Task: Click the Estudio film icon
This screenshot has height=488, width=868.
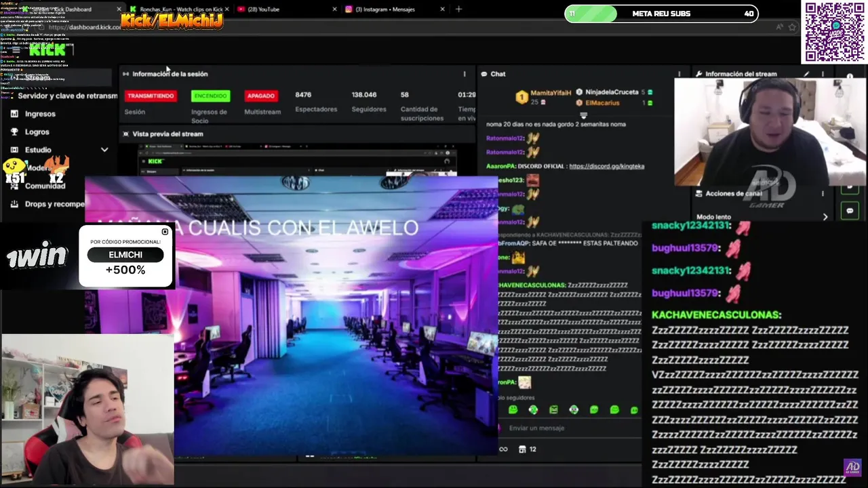Action: [x=14, y=150]
